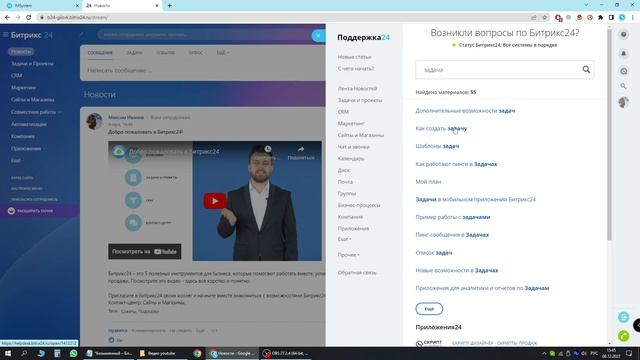640x360 pixels.
Task: Open 'Новые статьи' in the support menu
Action: [x=354, y=57]
